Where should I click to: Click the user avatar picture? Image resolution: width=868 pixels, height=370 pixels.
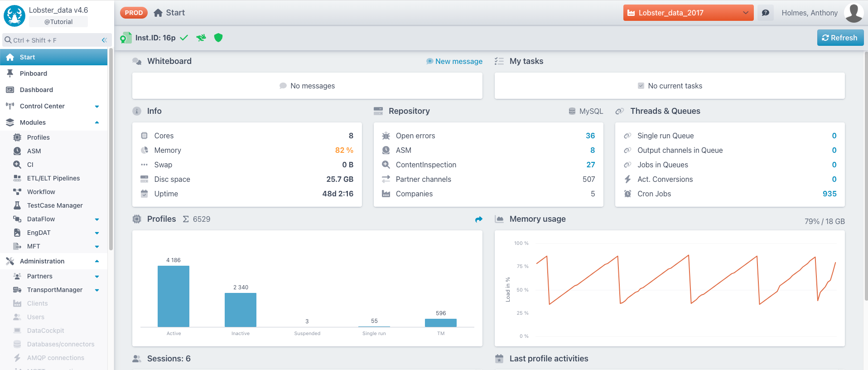point(854,13)
